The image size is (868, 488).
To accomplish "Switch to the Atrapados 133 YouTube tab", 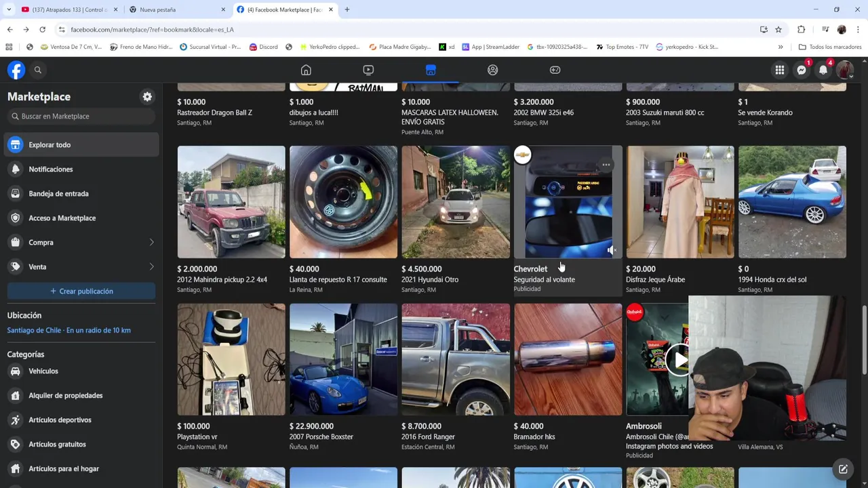I will click(x=69, y=9).
